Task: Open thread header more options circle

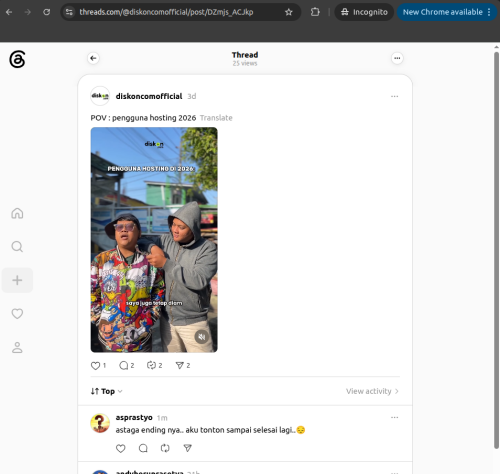Action: (397, 58)
